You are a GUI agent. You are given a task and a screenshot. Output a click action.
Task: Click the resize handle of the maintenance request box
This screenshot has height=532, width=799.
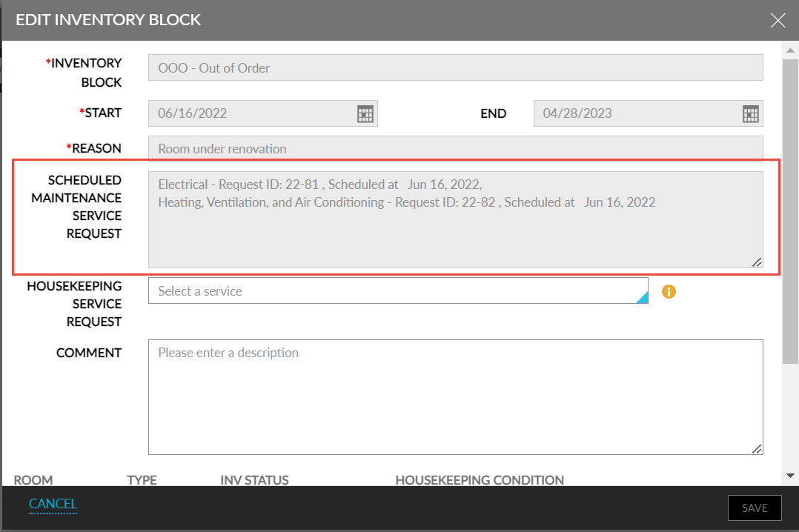756,262
